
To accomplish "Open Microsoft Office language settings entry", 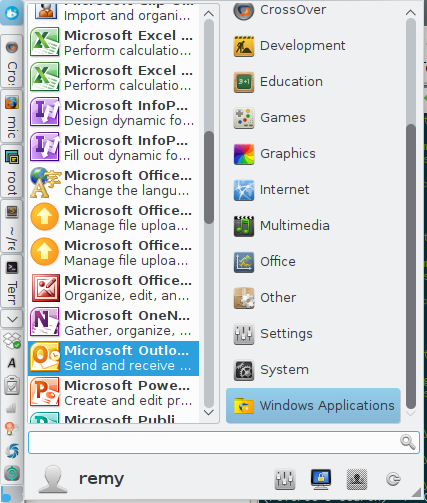I will click(114, 183).
